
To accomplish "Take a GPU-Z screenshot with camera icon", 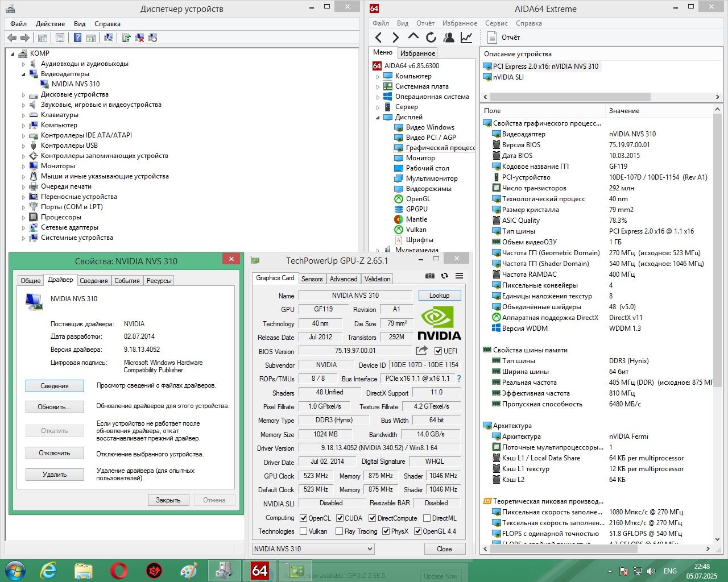I will pyautogui.click(x=430, y=276).
